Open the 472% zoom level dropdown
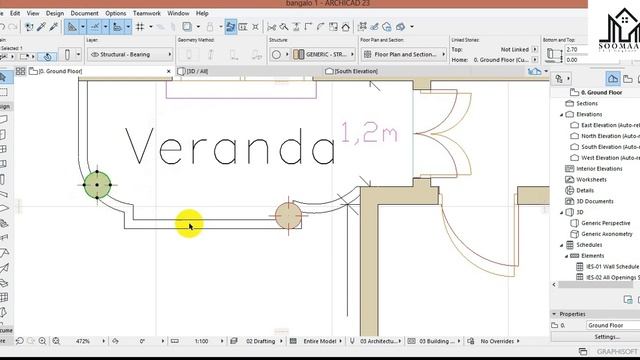The width and height of the screenshot is (640, 360). (x=103, y=341)
